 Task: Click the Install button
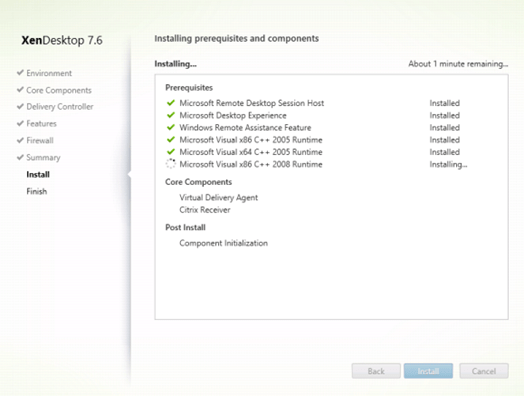point(428,371)
